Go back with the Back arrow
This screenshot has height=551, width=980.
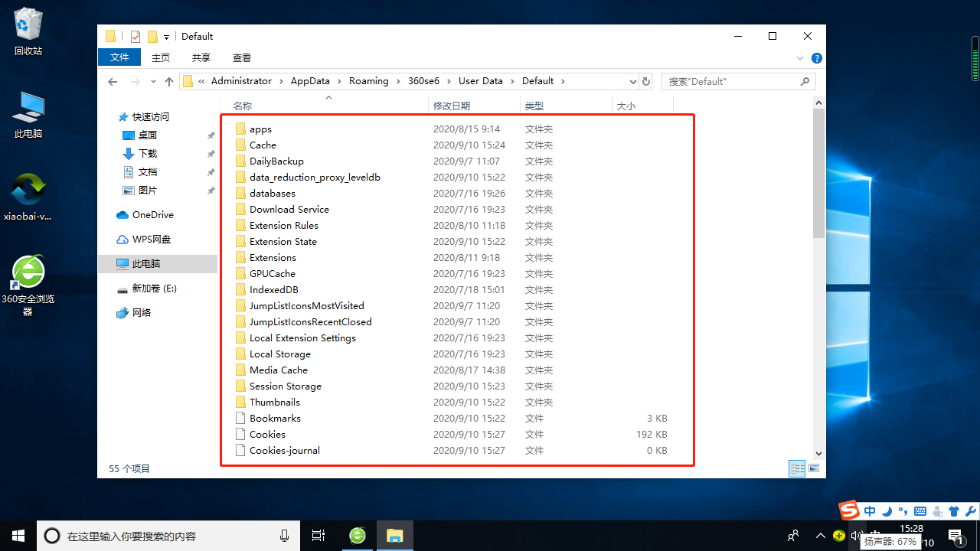113,81
